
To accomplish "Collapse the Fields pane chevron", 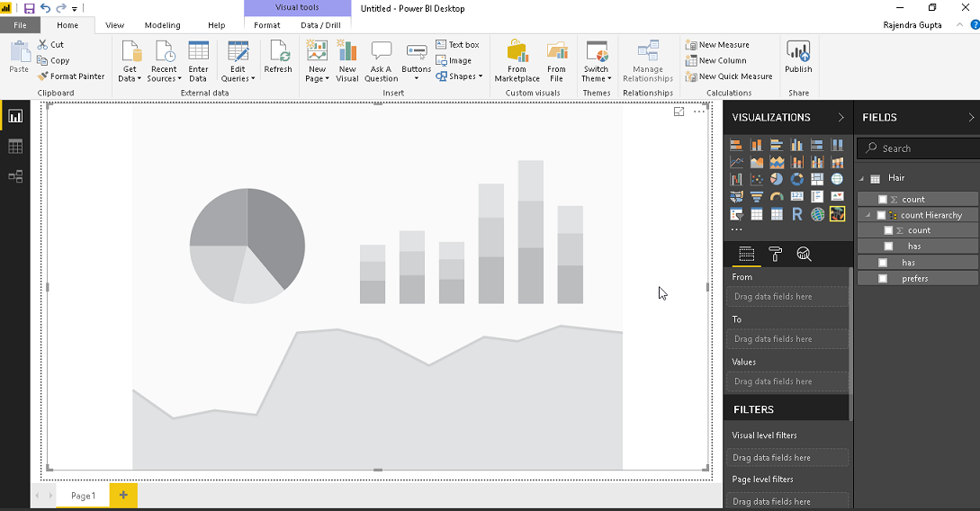I will coord(971,118).
